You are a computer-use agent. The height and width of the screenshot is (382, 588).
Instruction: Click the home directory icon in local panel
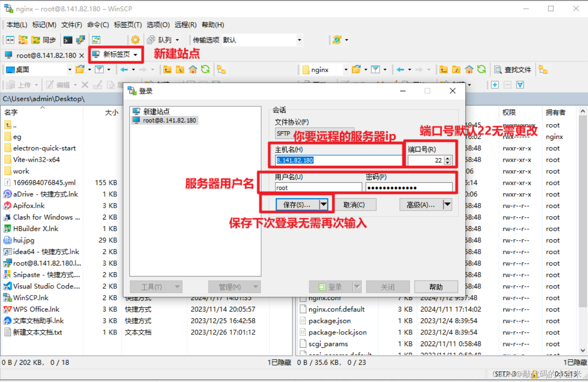pyautogui.click(x=193, y=70)
